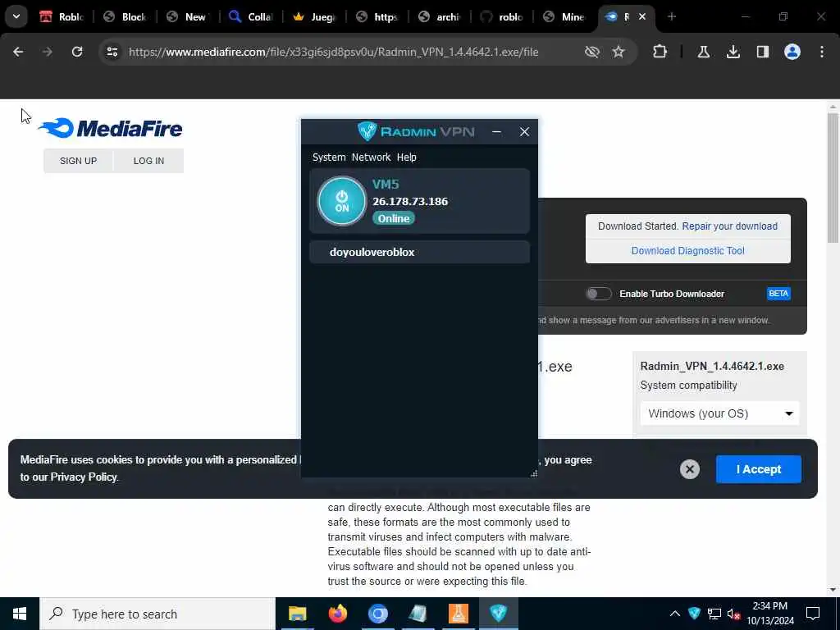The image size is (840, 630).
Task: Show hidden system tray icons chevron
Action: pyautogui.click(x=674, y=614)
